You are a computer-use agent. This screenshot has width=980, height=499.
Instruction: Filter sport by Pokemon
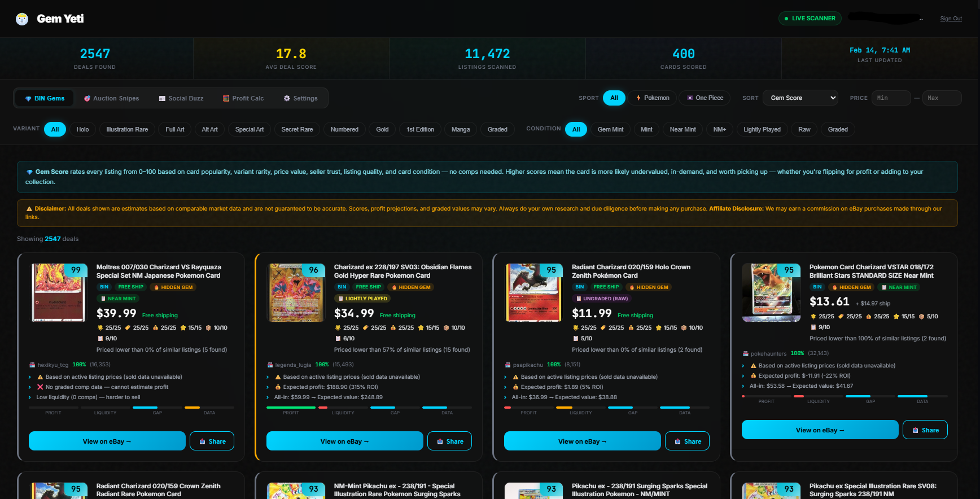pos(653,98)
